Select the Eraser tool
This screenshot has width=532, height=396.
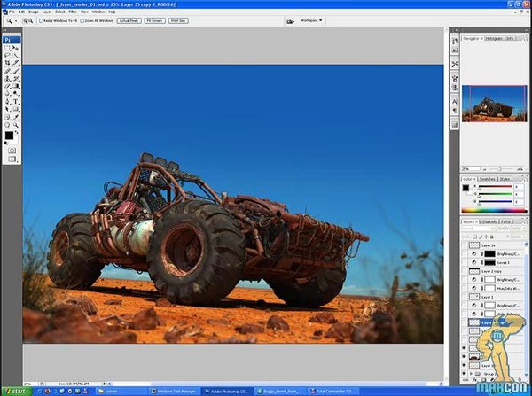(x=7, y=86)
